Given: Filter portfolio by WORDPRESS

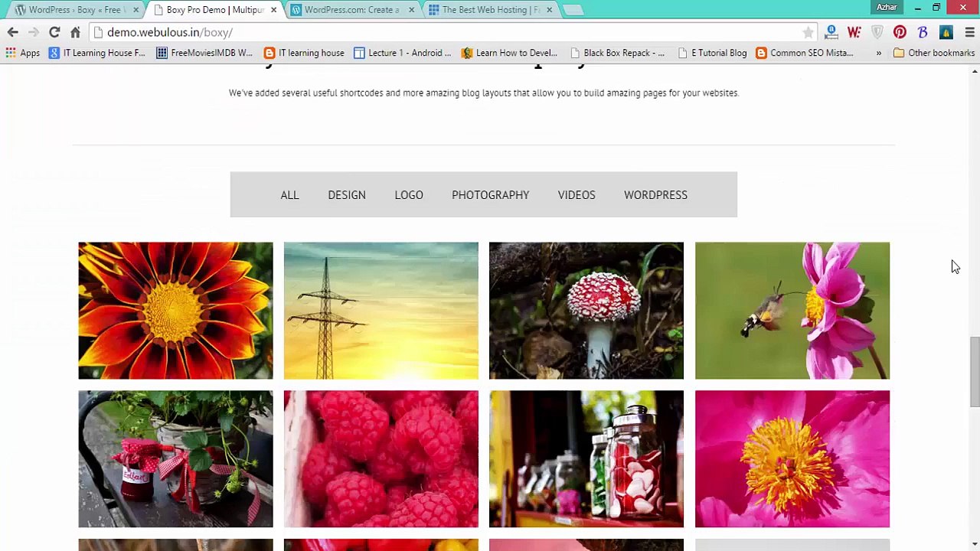Looking at the screenshot, I should click(x=655, y=195).
